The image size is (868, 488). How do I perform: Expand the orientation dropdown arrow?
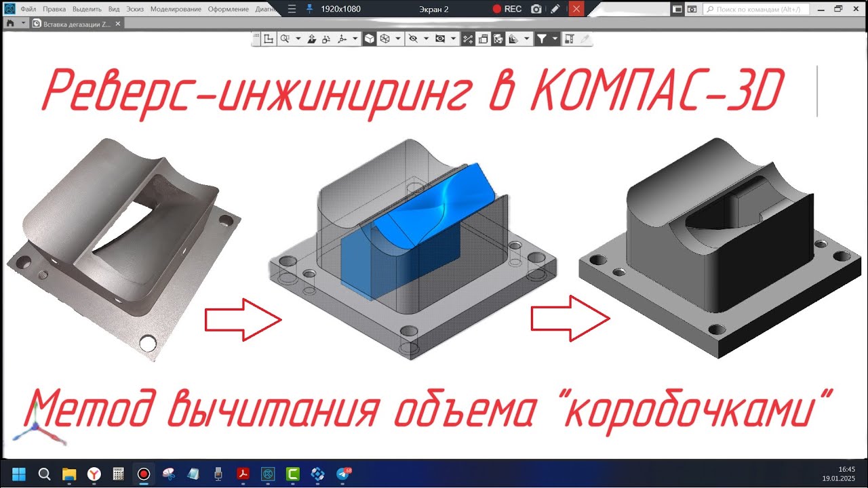pos(355,39)
